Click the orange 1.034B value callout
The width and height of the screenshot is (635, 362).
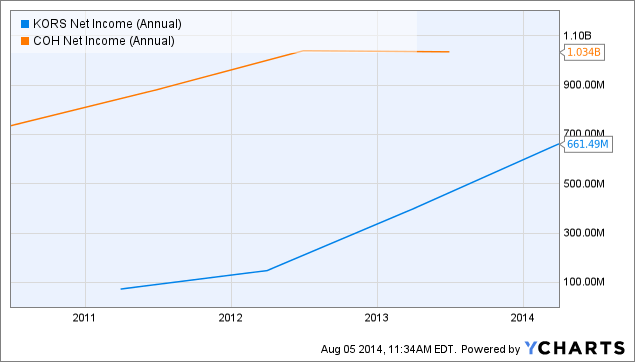(x=583, y=52)
